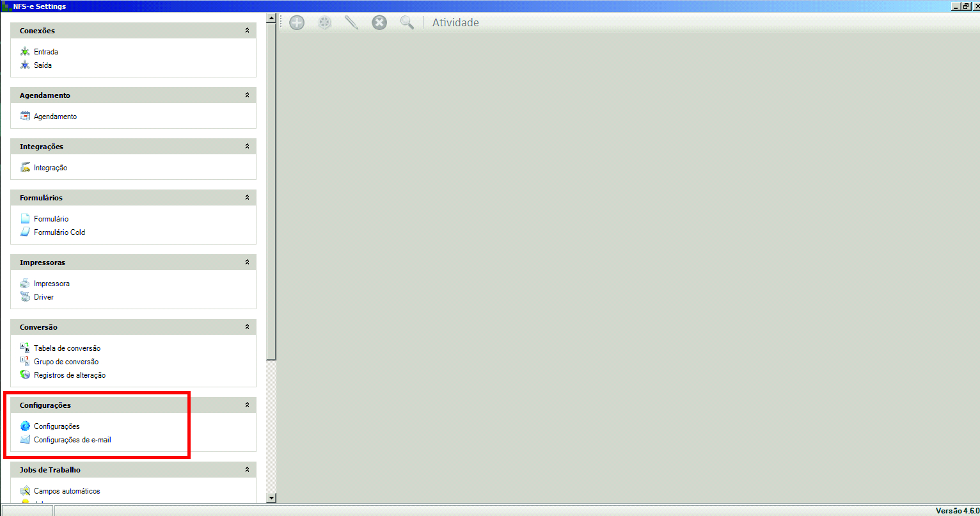
Task: Collapse the Impressoras section
Action: [x=247, y=262]
